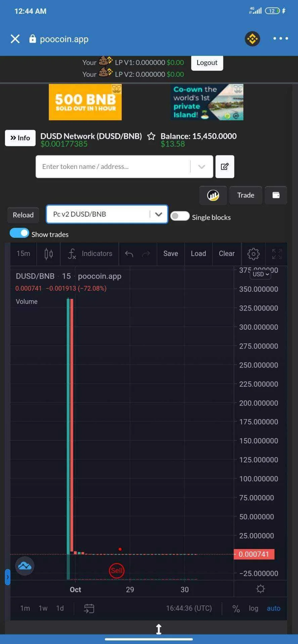
Task: Tap the TradingView logo button
Action: pyautogui.click(x=25, y=566)
